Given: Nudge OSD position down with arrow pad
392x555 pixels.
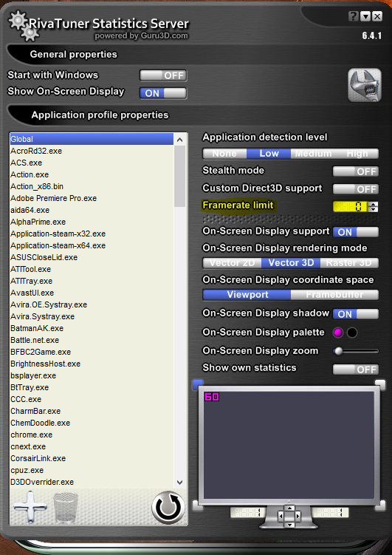Looking at the screenshot, I should tap(289, 524).
